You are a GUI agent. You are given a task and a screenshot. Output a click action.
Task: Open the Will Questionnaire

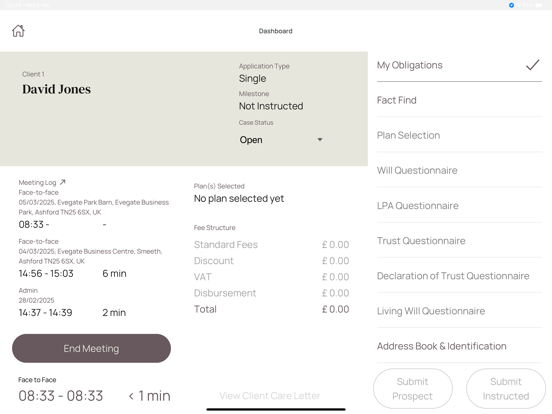pyautogui.click(x=459, y=170)
